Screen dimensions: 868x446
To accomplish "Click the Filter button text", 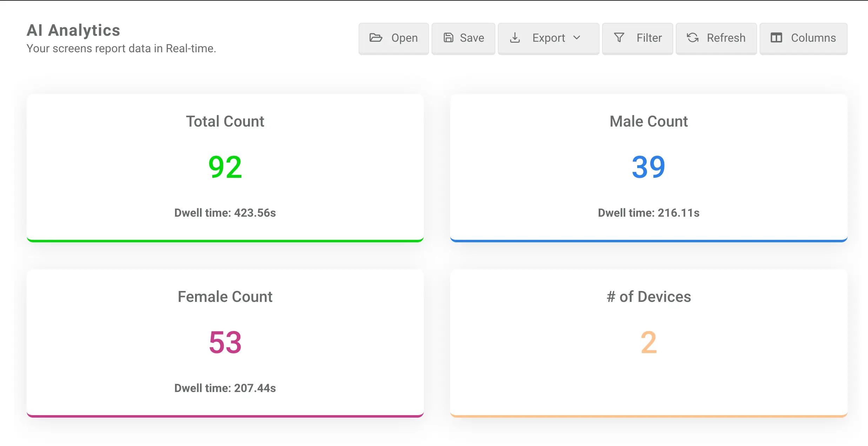I will coord(649,38).
